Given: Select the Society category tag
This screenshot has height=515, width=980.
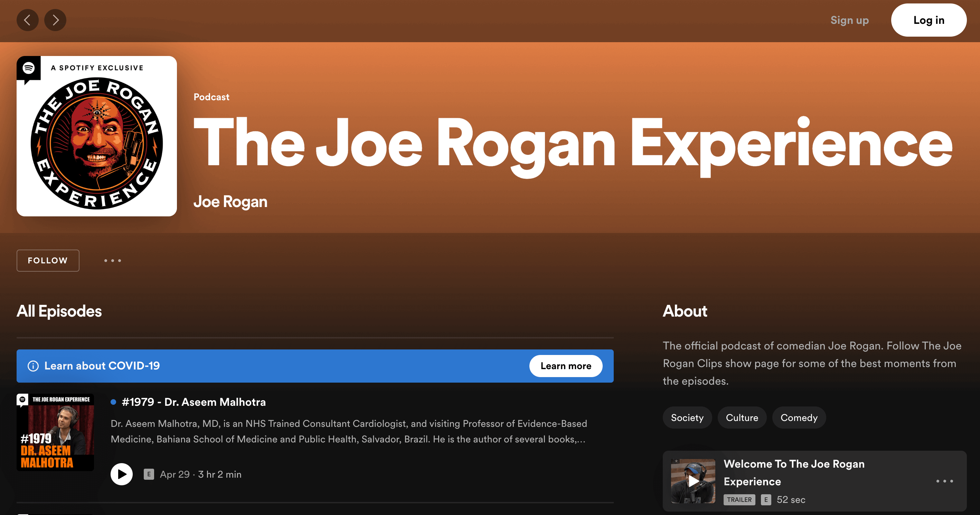Looking at the screenshot, I should (x=687, y=418).
